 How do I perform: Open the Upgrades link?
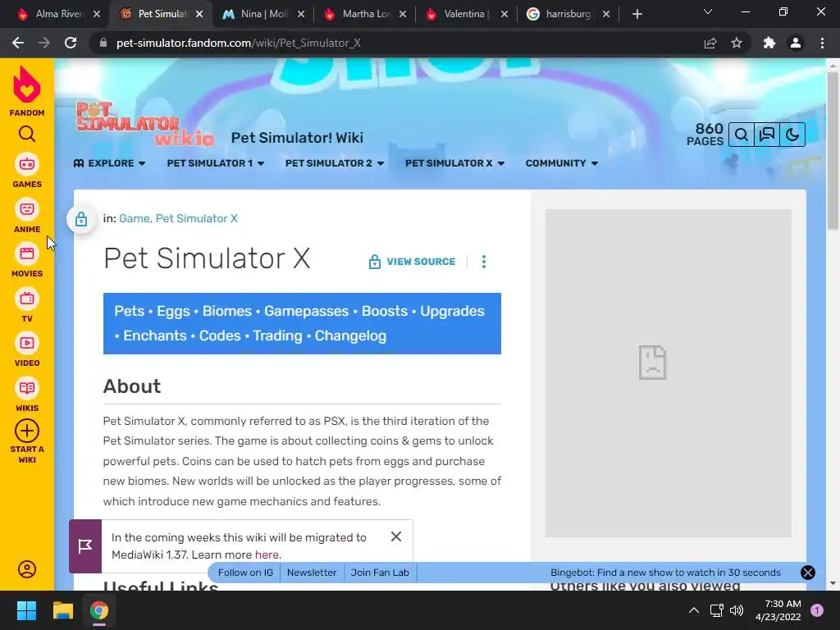(452, 311)
